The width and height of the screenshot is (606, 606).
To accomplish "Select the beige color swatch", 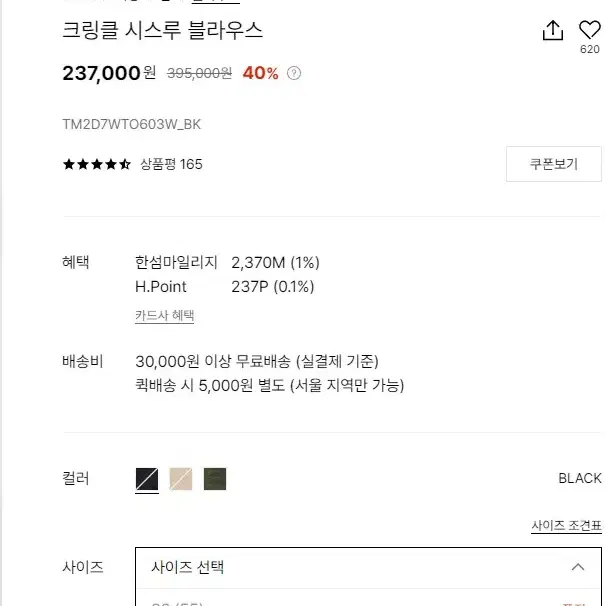I will coord(181,479).
